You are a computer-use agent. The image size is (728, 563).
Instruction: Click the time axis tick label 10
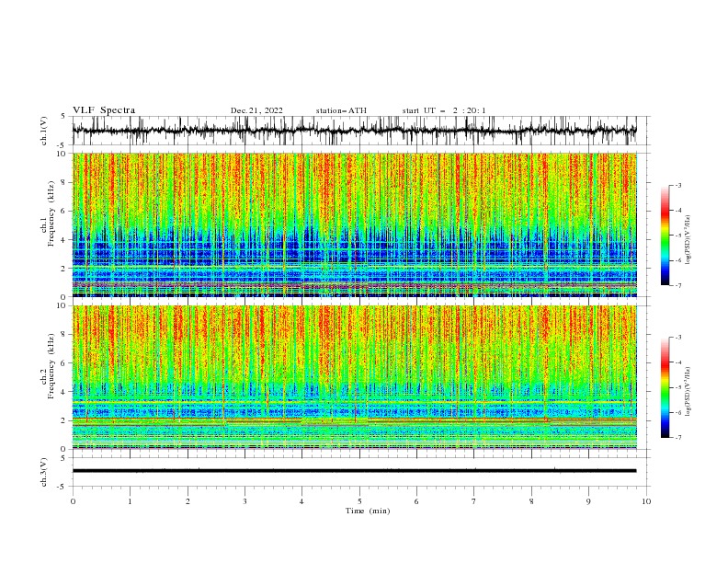tap(646, 501)
